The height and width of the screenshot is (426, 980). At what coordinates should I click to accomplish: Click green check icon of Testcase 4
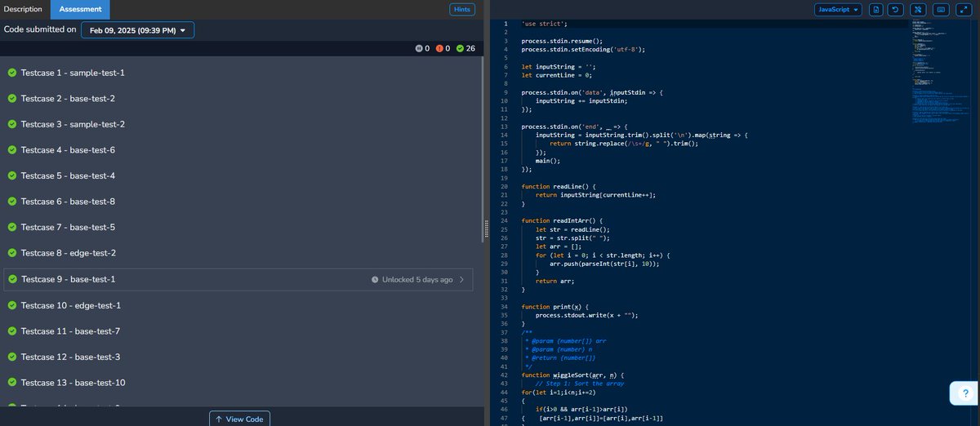point(12,150)
